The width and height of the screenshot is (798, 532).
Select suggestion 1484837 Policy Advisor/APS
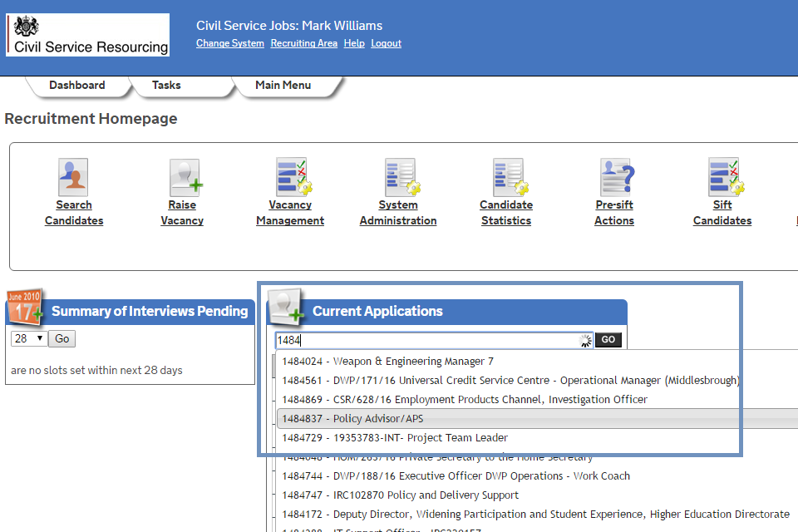tap(353, 419)
